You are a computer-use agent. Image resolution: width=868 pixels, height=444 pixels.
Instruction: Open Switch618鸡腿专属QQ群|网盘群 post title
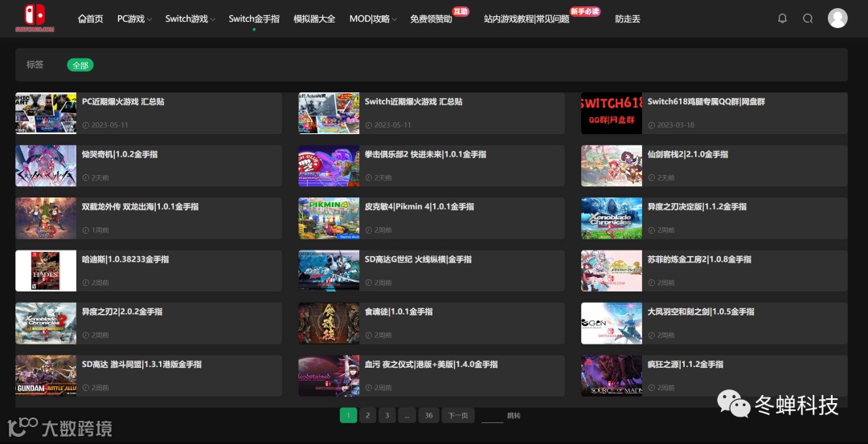pos(706,102)
